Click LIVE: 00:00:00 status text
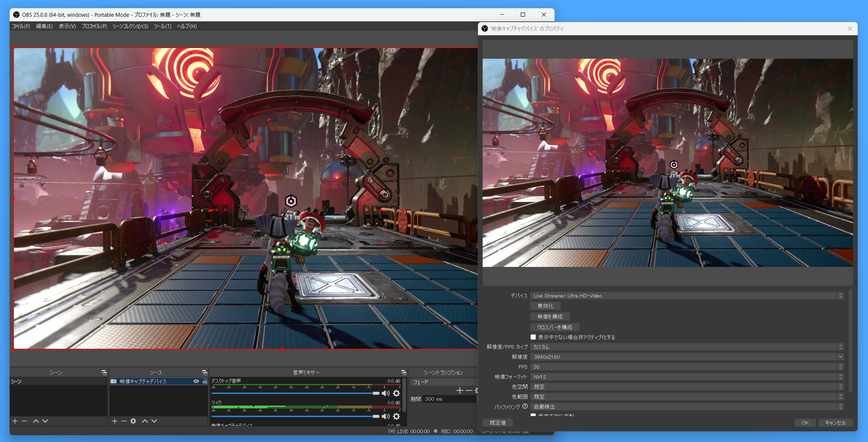868x442 pixels. pyautogui.click(x=413, y=431)
